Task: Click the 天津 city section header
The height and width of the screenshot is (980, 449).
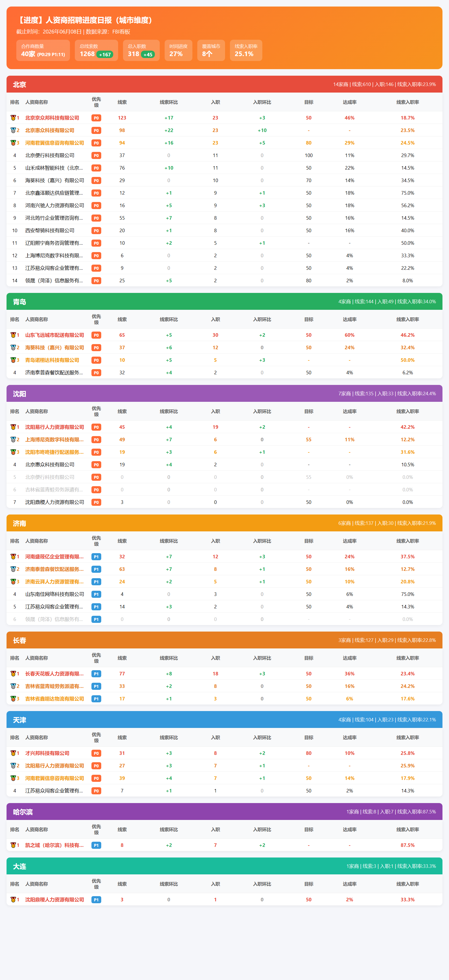Action: tap(224, 720)
